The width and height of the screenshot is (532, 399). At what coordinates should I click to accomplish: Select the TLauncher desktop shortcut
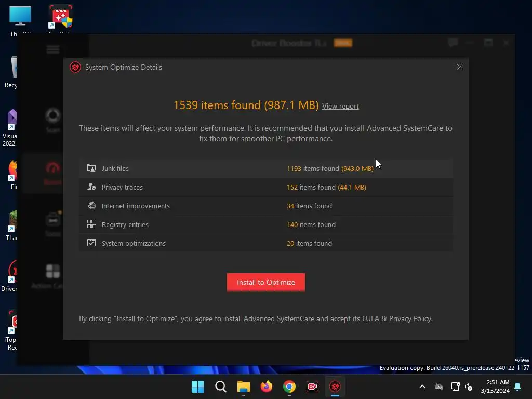coord(11,225)
